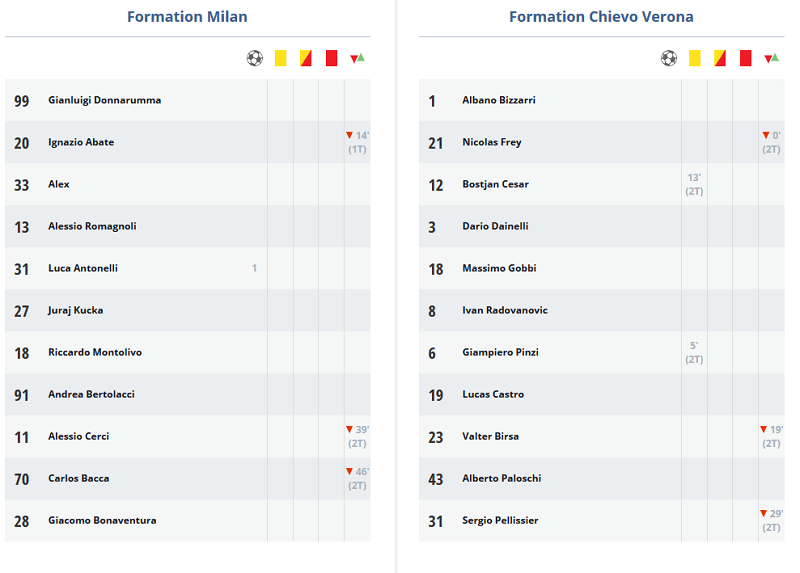Screen dimensions: 800x573
Task: Click the Formation Milan heading
Action: [x=187, y=17]
